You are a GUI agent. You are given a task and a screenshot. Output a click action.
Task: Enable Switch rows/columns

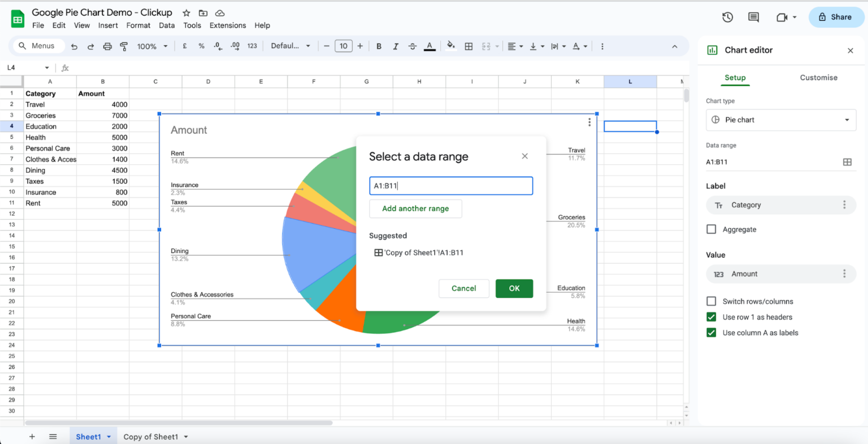tap(711, 301)
